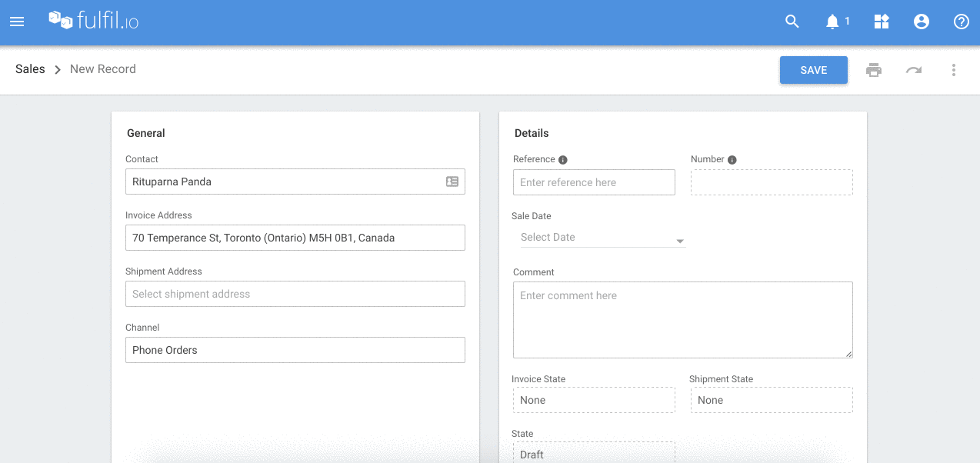Open the help question mark icon
This screenshot has width=980, height=463.
[962, 22]
